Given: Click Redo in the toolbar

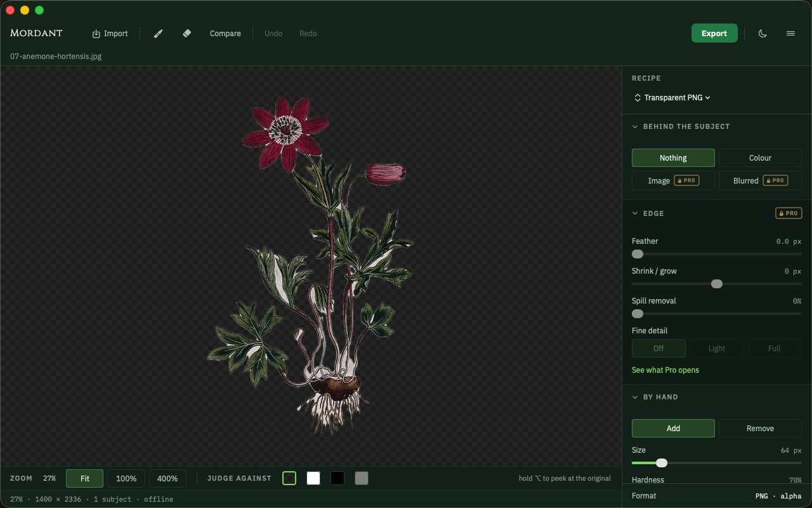Looking at the screenshot, I should point(308,34).
